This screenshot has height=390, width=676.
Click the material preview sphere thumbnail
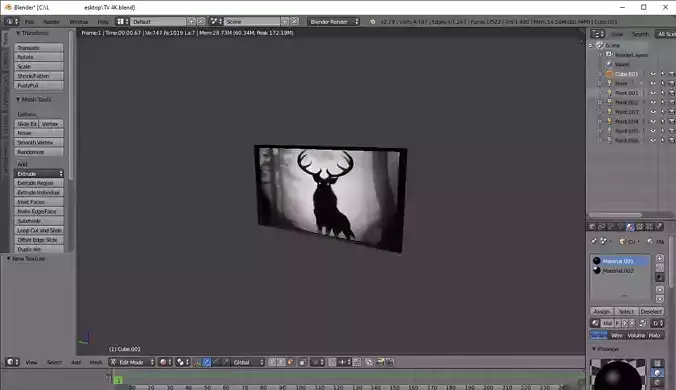coord(617,374)
